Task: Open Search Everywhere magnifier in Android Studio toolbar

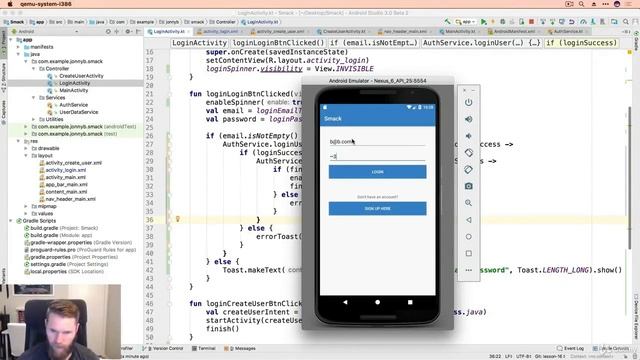Action: 626,22
